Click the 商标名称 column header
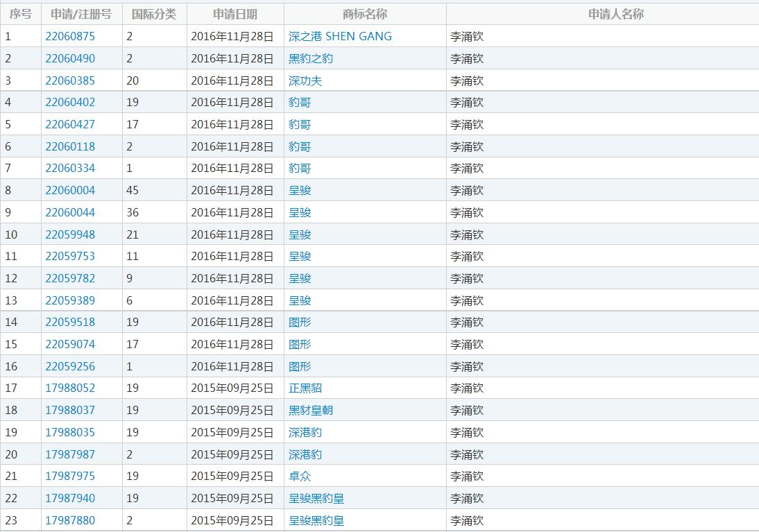The width and height of the screenshot is (759, 532). 365,14
